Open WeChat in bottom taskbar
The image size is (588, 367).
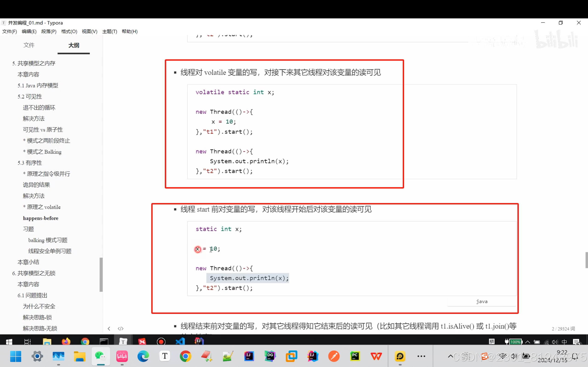[x=101, y=356]
